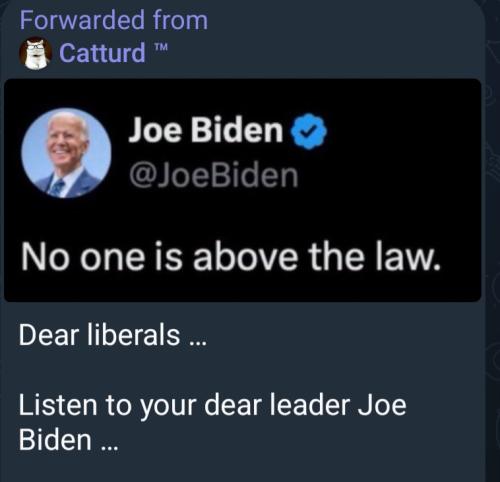
Task: Tap the Joe Biden profile photo
Action: (x=66, y=153)
